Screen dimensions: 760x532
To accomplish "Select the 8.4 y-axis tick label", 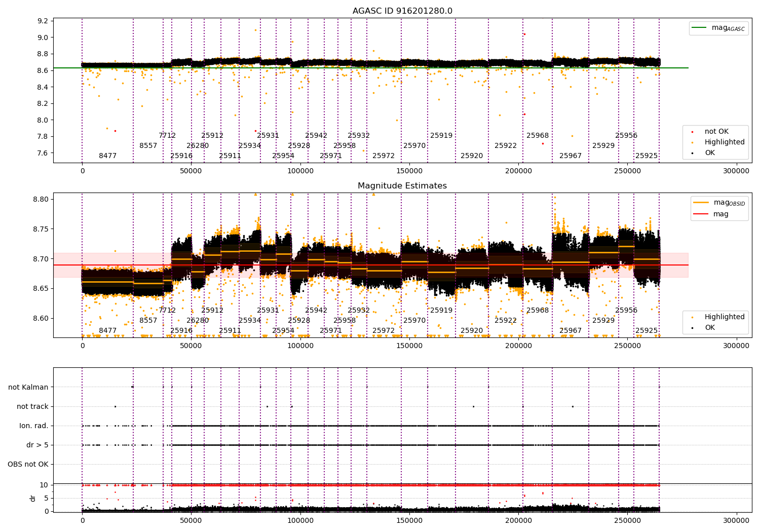I will pos(43,87).
